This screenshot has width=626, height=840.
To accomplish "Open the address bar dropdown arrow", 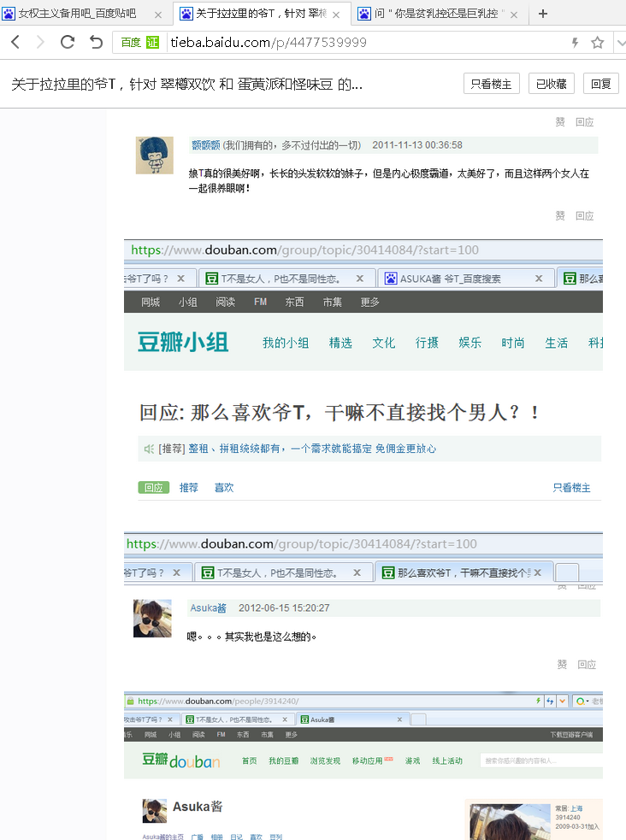I will pyautogui.click(x=621, y=43).
